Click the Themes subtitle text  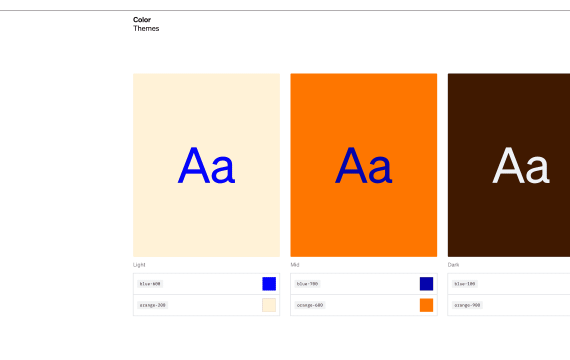click(146, 28)
